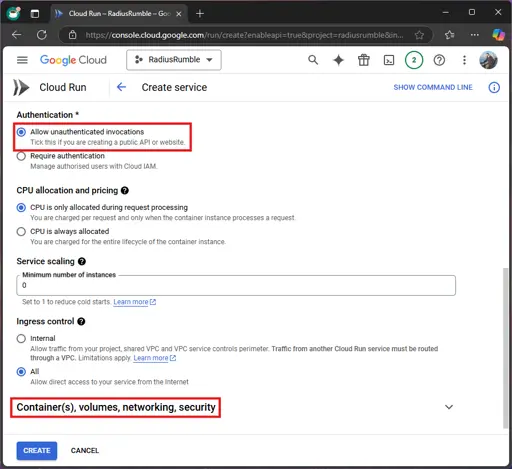512x469 pixels.
Task: Select Internal ingress control
Action: click(21, 339)
